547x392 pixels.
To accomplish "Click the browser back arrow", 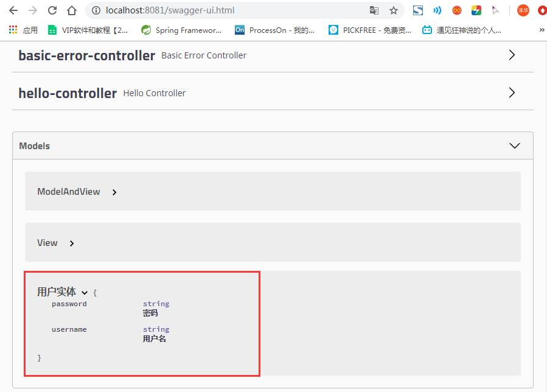I will [x=13, y=10].
